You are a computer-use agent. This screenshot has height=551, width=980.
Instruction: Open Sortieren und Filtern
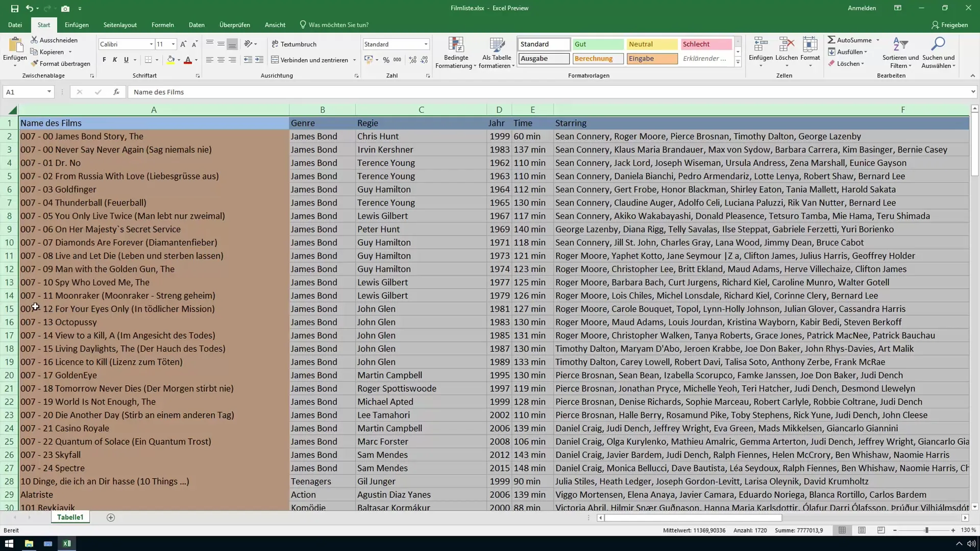[900, 53]
